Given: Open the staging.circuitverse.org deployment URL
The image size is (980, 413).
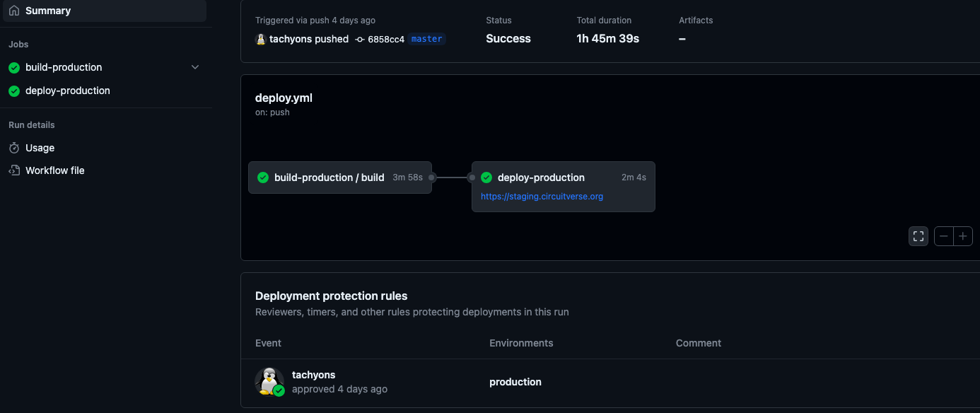Looking at the screenshot, I should click(542, 197).
